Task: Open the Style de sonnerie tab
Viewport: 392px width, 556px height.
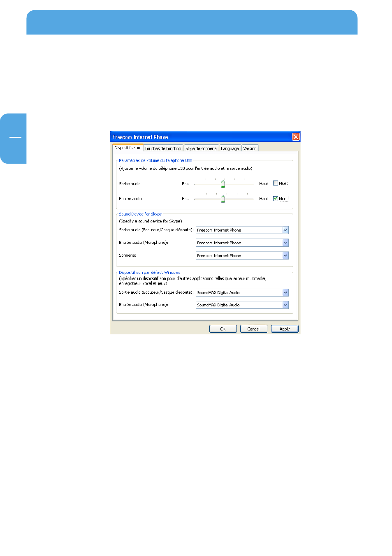Action: coord(201,148)
